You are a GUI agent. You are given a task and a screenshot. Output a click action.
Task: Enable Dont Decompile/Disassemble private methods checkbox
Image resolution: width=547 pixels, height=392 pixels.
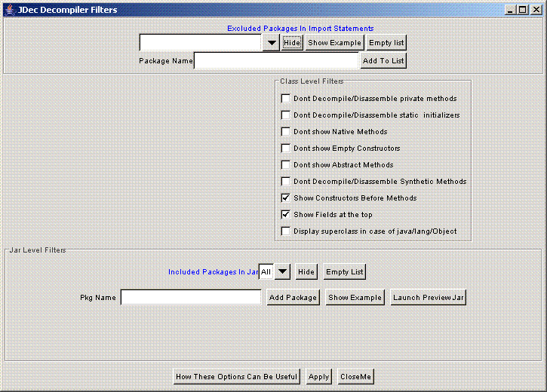(285, 99)
